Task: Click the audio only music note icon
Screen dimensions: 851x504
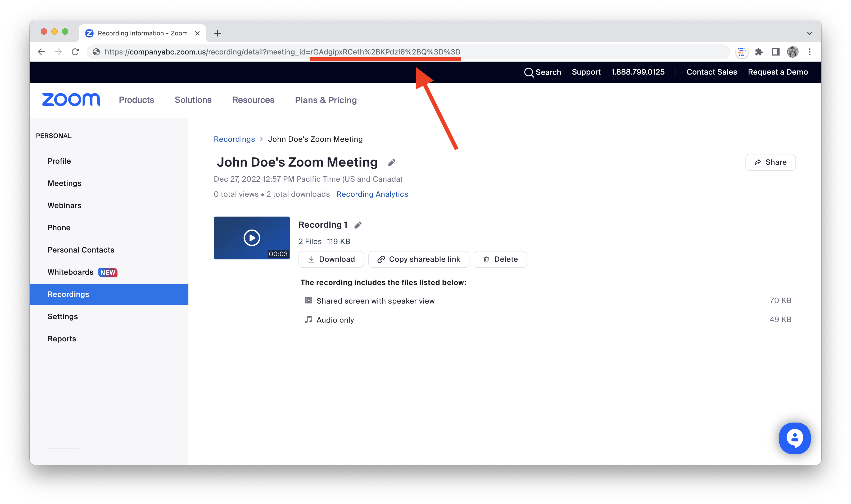Action: pyautogui.click(x=308, y=319)
